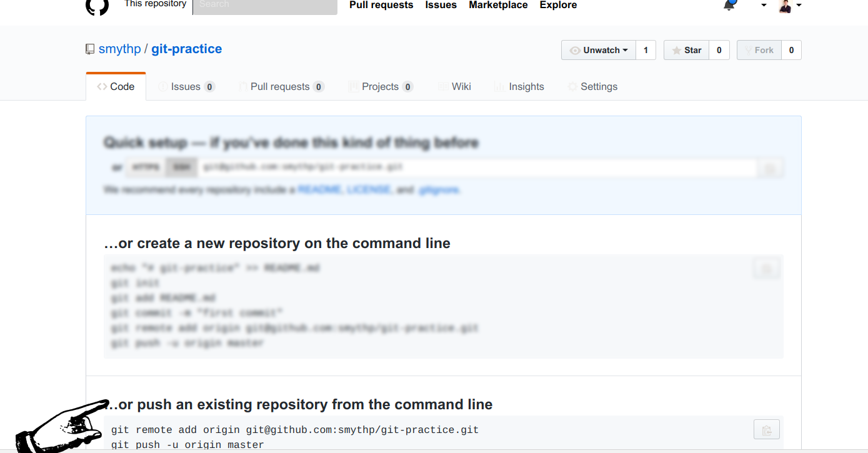868x453 pixels.
Task: Open the Settings tab
Action: point(593,86)
